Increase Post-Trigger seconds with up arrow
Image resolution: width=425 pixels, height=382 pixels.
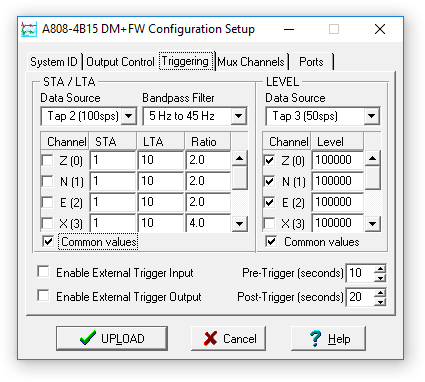click(380, 293)
